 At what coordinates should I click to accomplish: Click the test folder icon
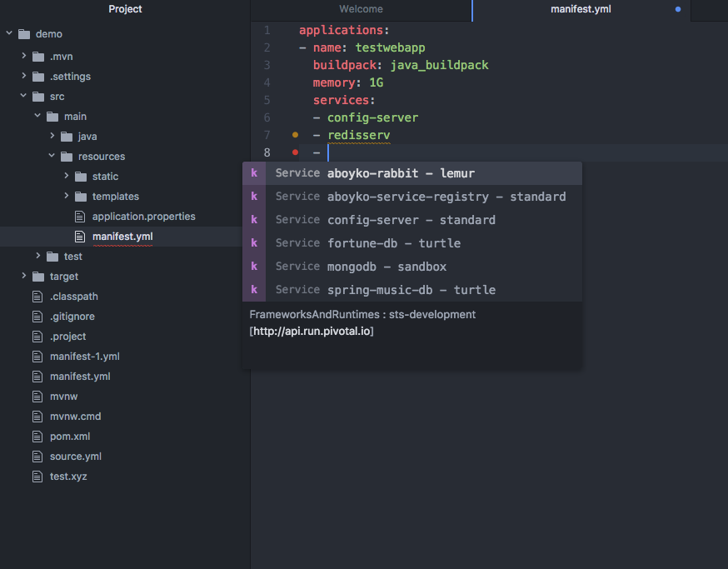point(52,257)
